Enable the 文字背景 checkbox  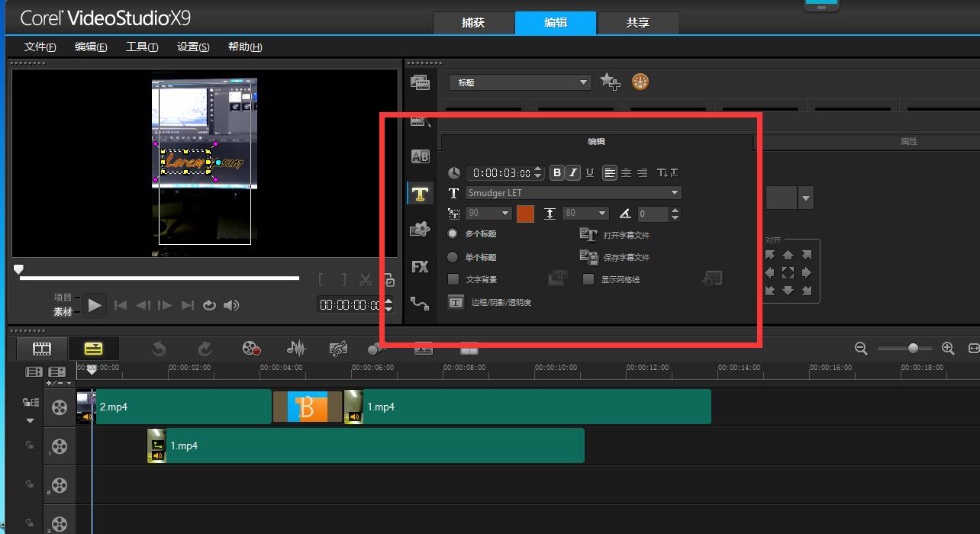(453, 279)
